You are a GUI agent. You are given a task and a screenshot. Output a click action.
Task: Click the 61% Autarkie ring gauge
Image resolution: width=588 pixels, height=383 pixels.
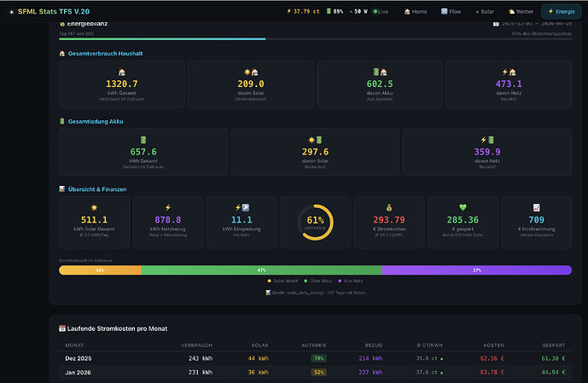[x=316, y=223]
